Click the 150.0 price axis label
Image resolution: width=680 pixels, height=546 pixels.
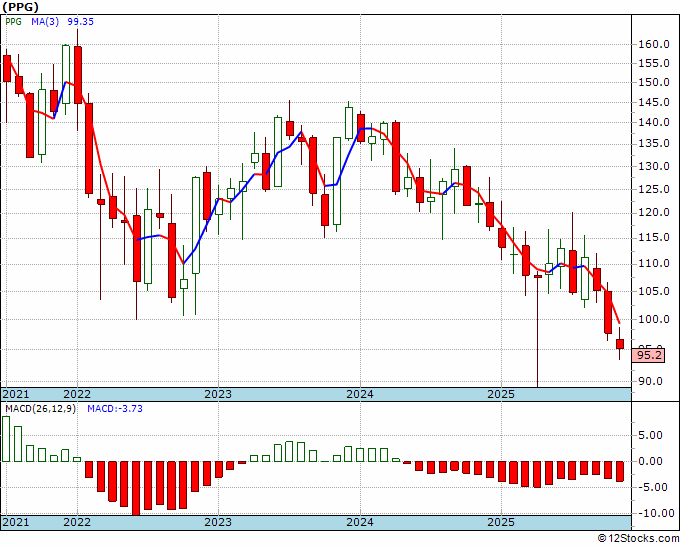(654, 83)
